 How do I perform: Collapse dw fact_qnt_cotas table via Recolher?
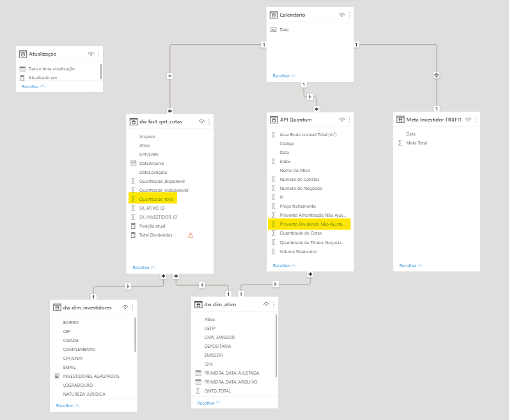[x=144, y=267]
